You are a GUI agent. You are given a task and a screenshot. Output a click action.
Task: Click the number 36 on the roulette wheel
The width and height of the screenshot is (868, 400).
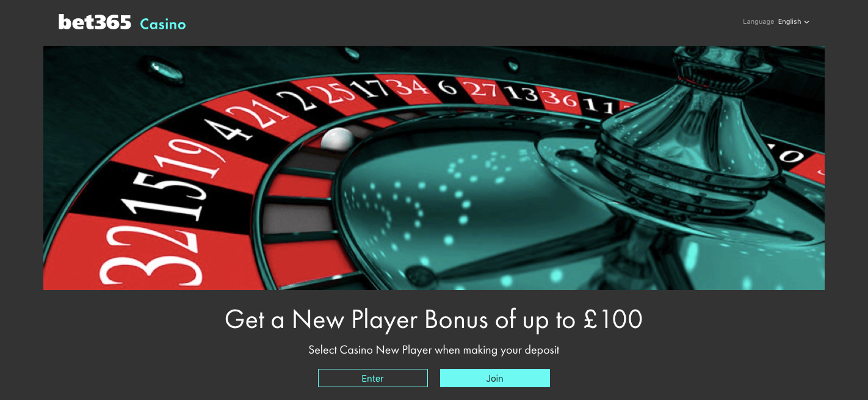(x=560, y=98)
